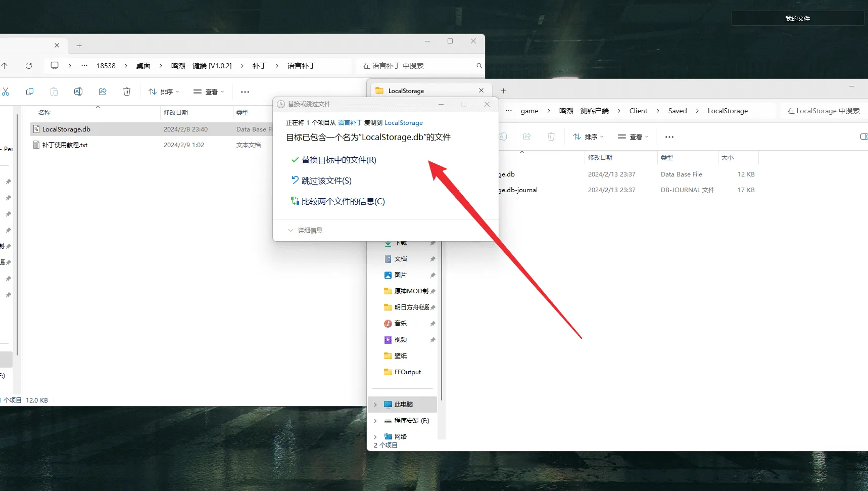The height and width of the screenshot is (491, 868).
Task: Click the 语言补丁 source link in dialog
Action: (x=350, y=123)
